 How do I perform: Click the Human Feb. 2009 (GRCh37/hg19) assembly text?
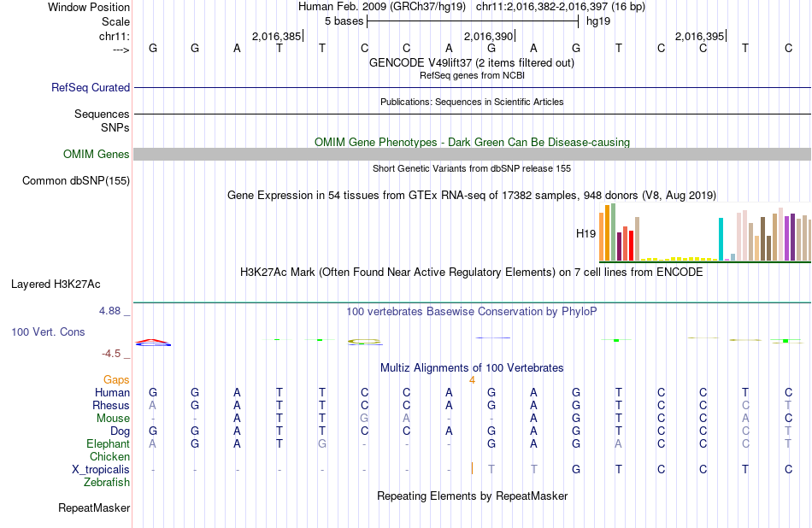[382, 7]
